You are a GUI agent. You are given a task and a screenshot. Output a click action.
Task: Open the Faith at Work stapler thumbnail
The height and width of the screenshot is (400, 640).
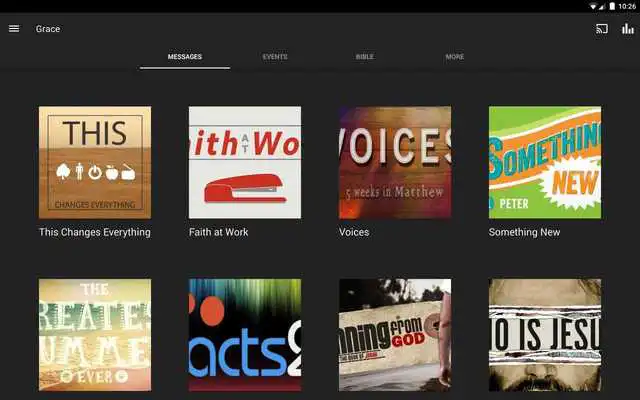point(245,162)
